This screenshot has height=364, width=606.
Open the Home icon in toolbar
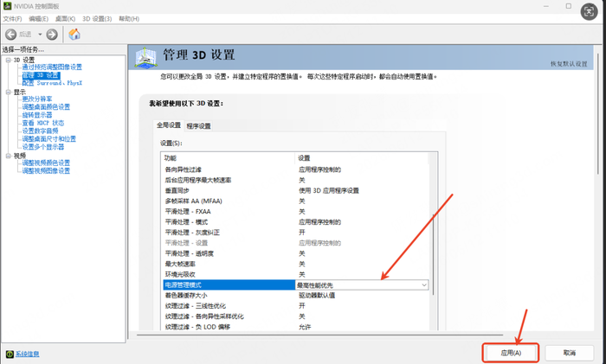(74, 35)
